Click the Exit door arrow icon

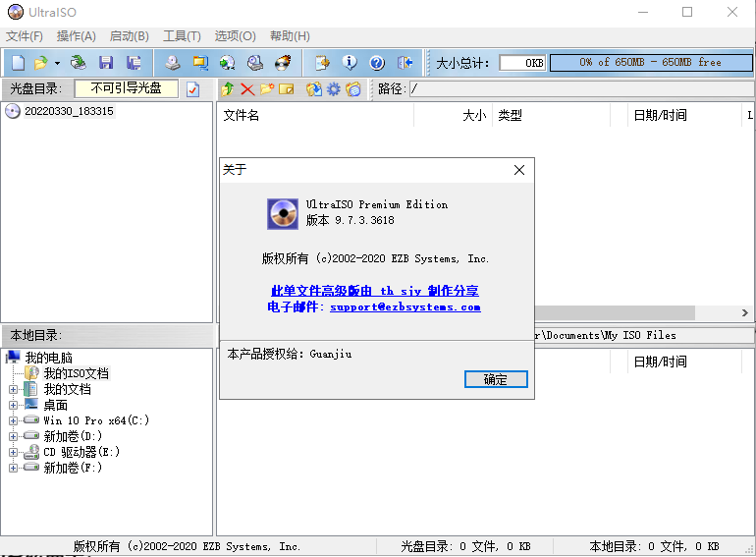click(405, 63)
